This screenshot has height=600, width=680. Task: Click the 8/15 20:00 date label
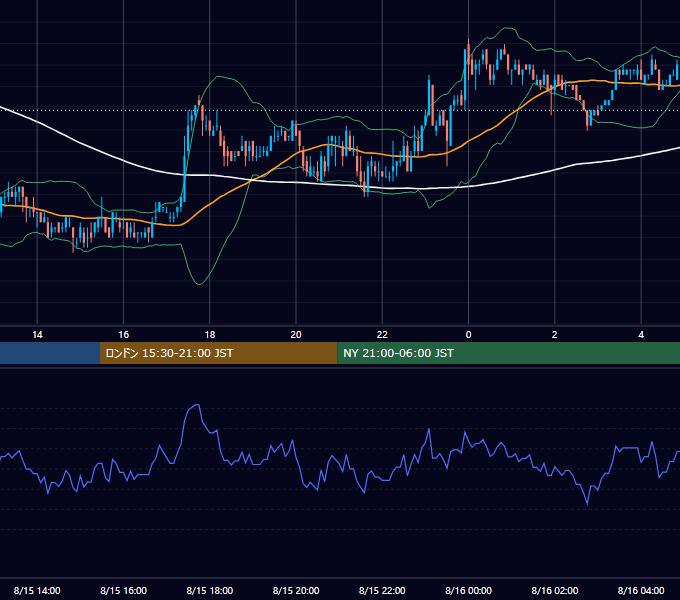tap(296, 590)
